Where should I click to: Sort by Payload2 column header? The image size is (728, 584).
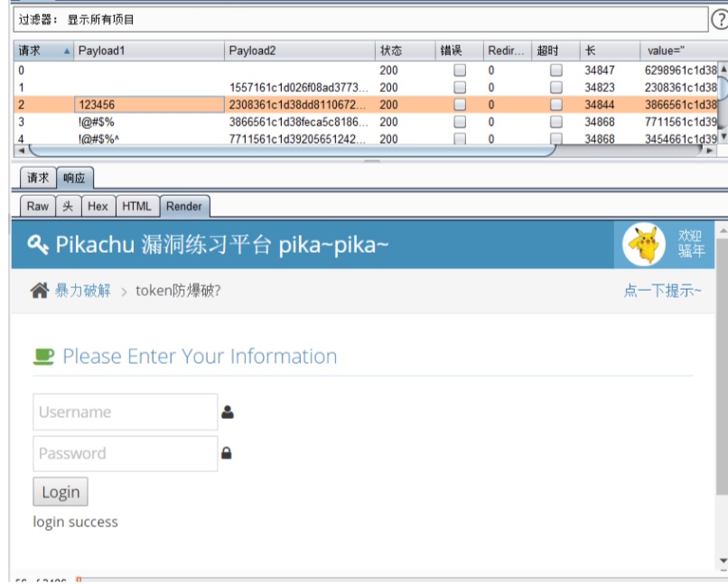300,51
